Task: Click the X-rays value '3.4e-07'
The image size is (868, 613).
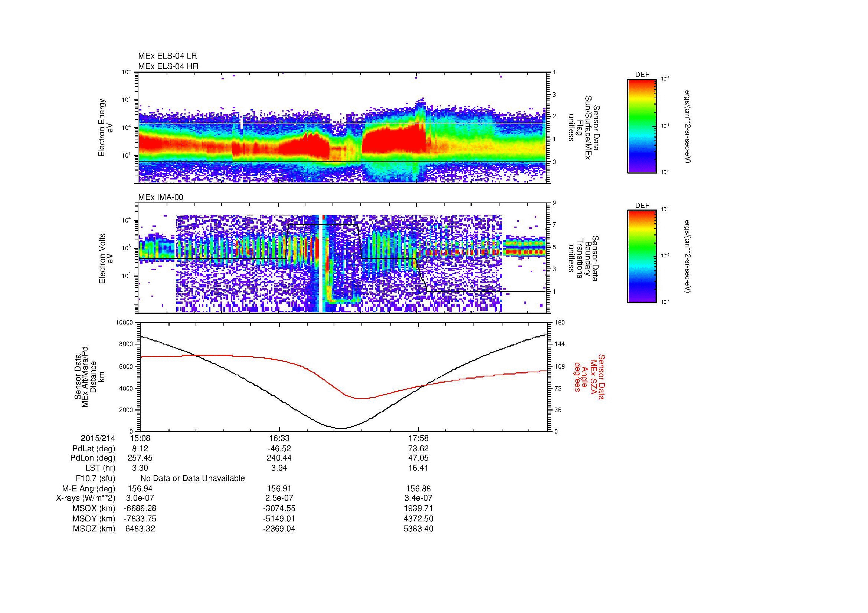Action: (418, 498)
